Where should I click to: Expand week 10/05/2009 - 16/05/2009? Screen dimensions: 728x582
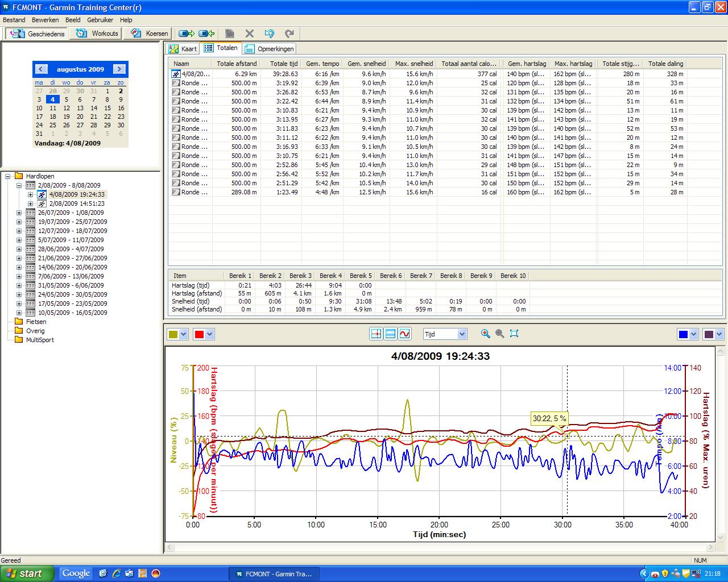coord(19,313)
